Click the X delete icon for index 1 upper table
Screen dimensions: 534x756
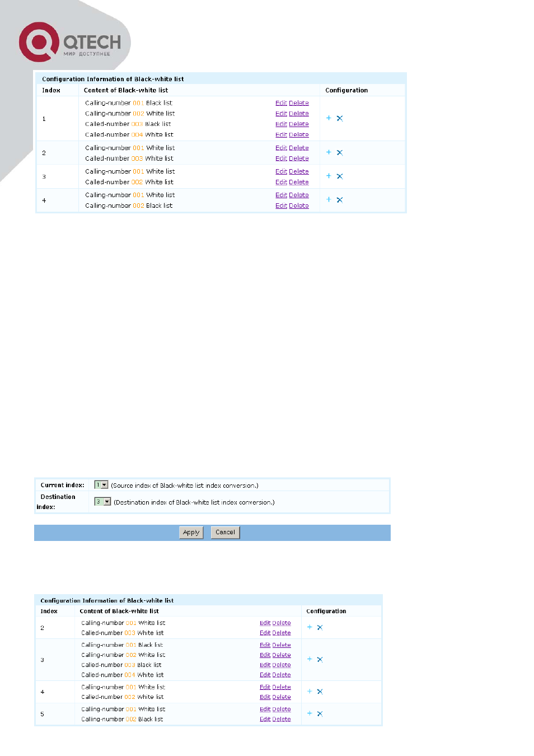pyautogui.click(x=340, y=118)
